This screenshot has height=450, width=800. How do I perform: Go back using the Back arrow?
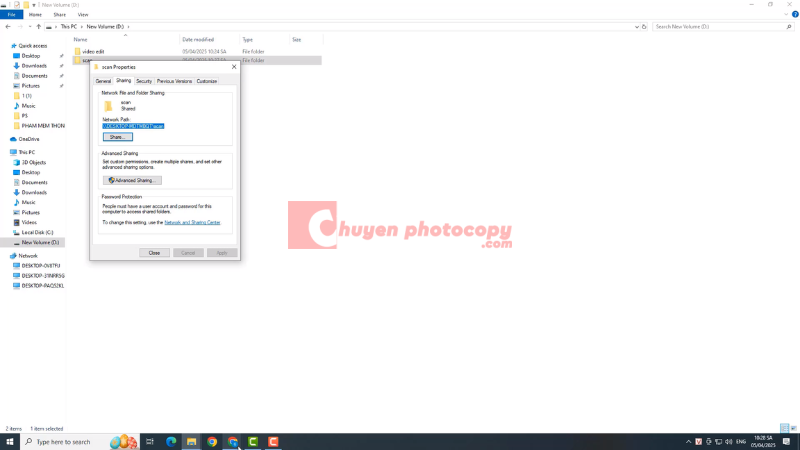pyautogui.click(x=8, y=27)
